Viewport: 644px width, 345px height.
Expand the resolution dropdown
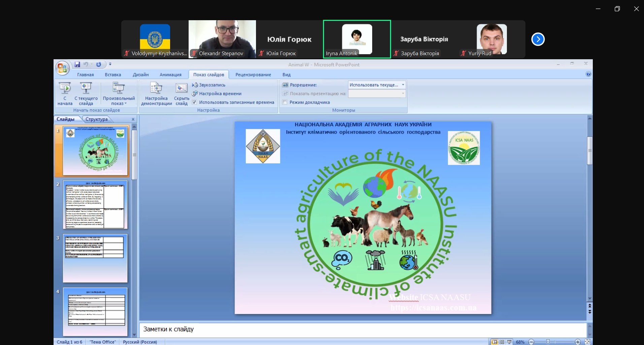403,85
